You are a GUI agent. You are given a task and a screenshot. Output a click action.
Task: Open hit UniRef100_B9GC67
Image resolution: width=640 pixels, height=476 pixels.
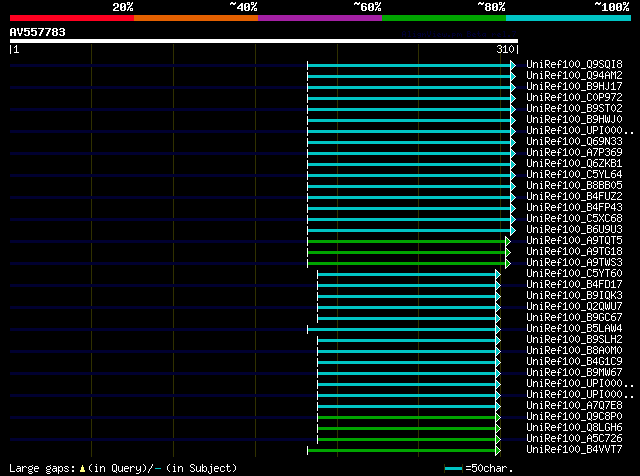click(x=574, y=318)
